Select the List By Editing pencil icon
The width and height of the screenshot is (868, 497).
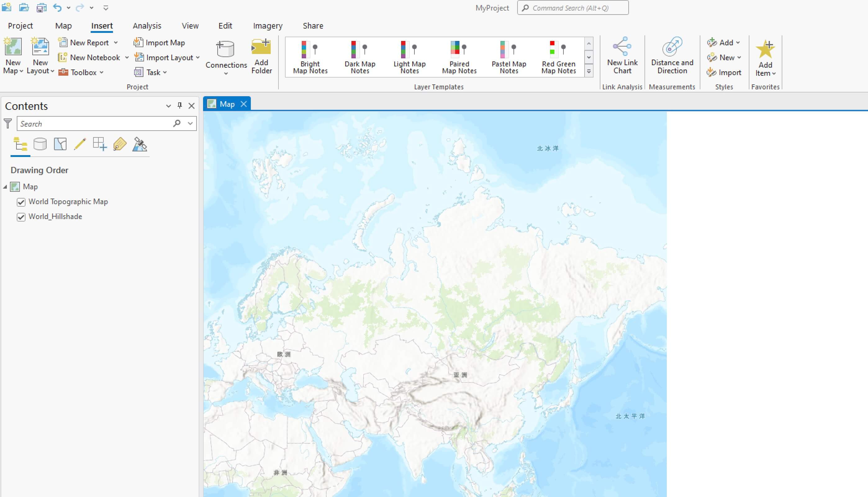pyautogui.click(x=80, y=144)
